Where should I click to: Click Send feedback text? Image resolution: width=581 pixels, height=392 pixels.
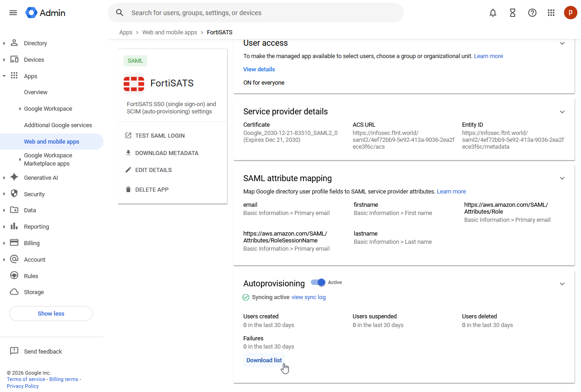pyautogui.click(x=43, y=351)
